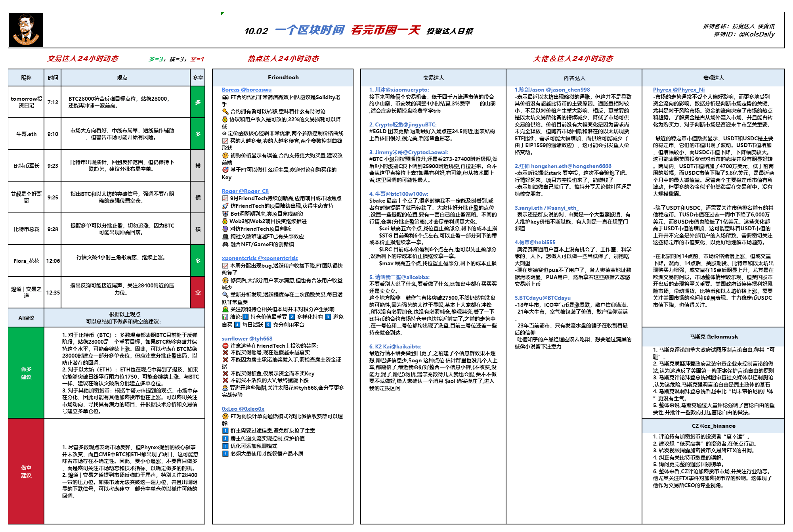Click the 5.BTCdayu@BTCdayu heading
Screen dimensions: 793x532
543,298
